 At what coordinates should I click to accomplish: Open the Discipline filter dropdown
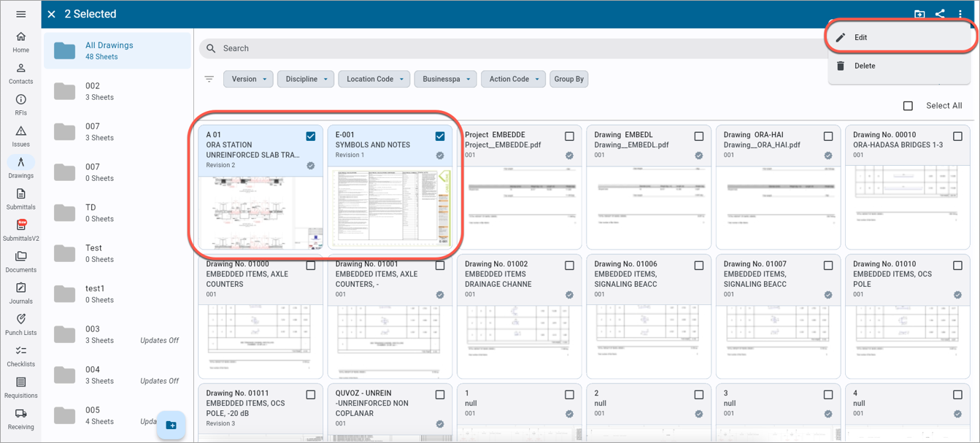305,79
